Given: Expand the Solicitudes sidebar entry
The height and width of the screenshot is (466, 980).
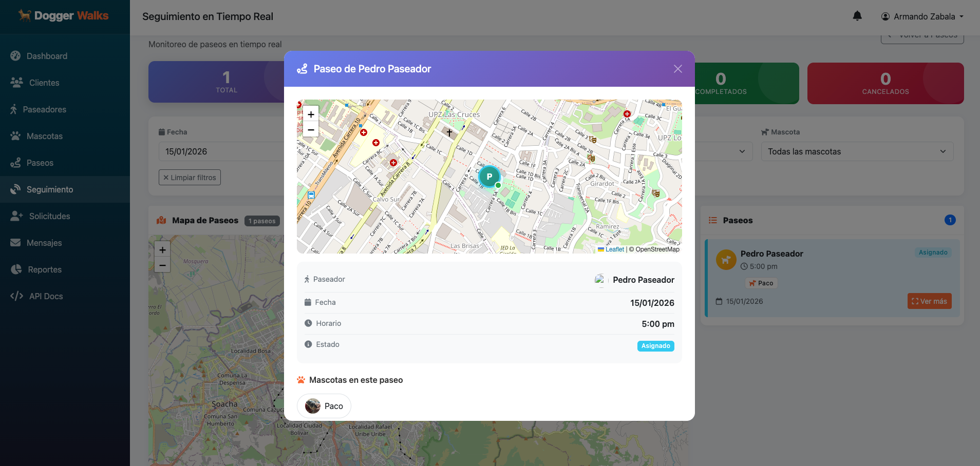Looking at the screenshot, I should pos(48,216).
